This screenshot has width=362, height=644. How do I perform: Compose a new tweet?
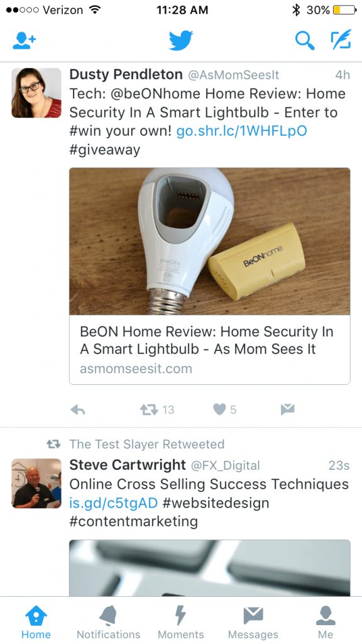pyautogui.click(x=341, y=40)
